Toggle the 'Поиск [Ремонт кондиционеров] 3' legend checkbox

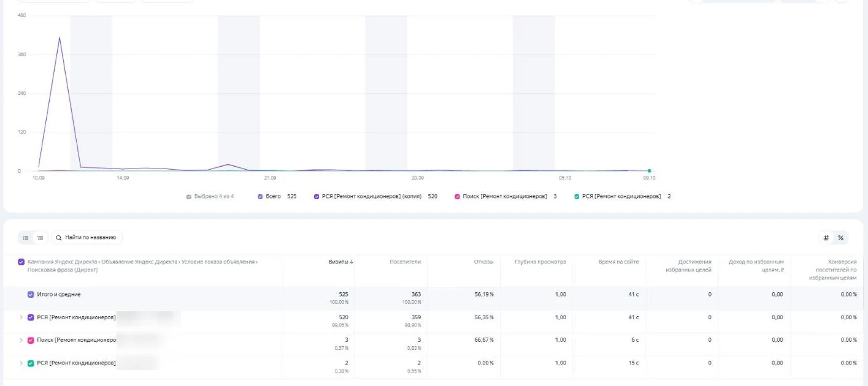point(457,197)
